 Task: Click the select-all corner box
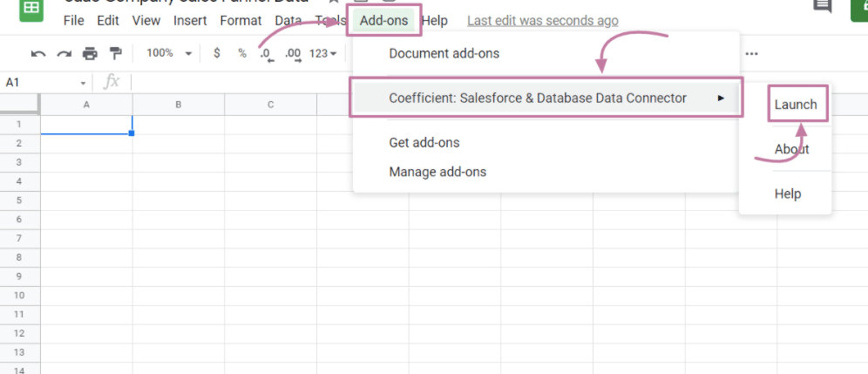pos(19,104)
